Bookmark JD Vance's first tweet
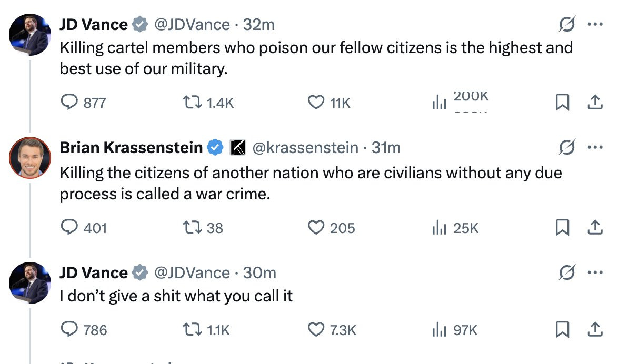Screen dimensions: 619x364 [x=562, y=102]
